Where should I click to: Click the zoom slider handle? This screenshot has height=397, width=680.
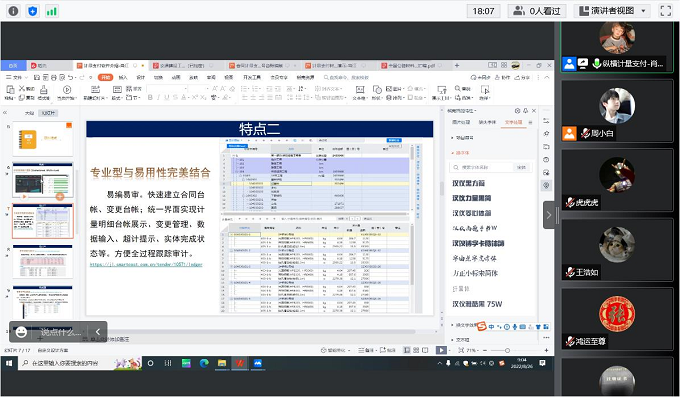pos(507,350)
